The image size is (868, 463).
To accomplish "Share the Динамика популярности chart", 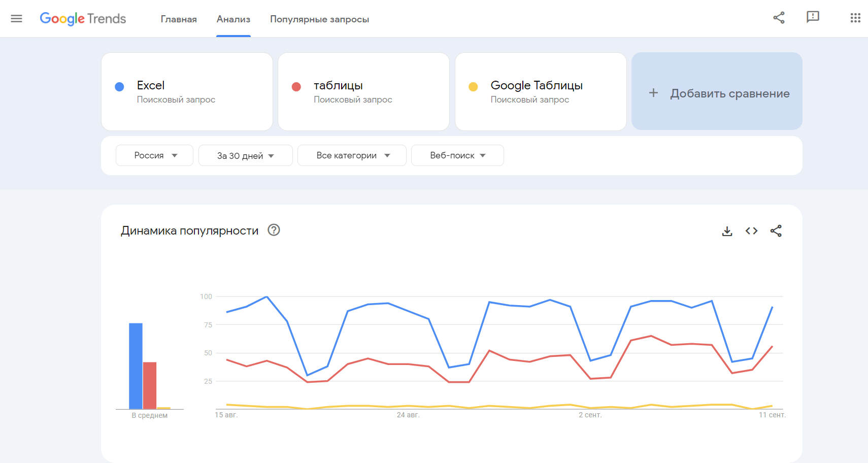I will pyautogui.click(x=776, y=231).
